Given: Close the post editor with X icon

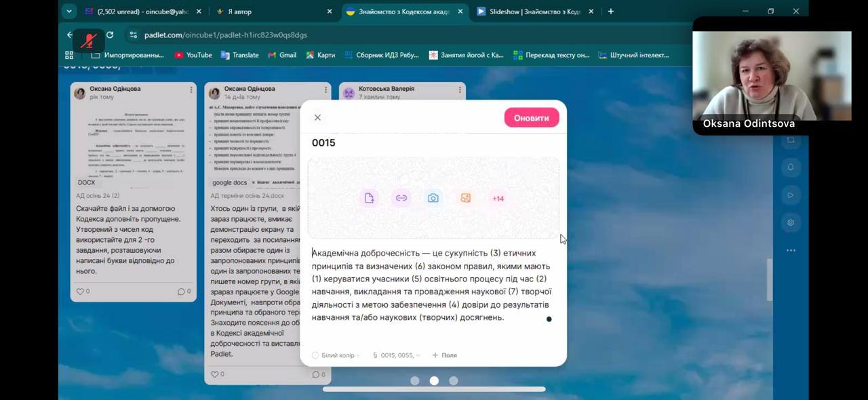Looking at the screenshot, I should tap(317, 117).
